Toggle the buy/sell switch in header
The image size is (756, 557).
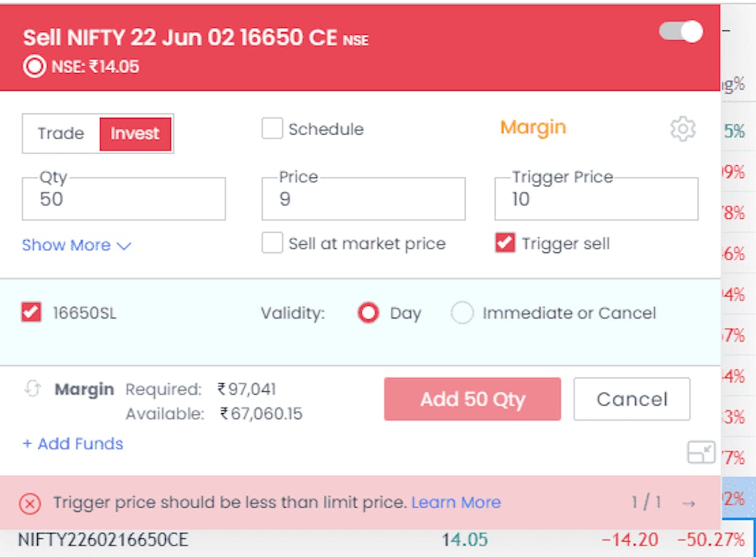coord(681,32)
